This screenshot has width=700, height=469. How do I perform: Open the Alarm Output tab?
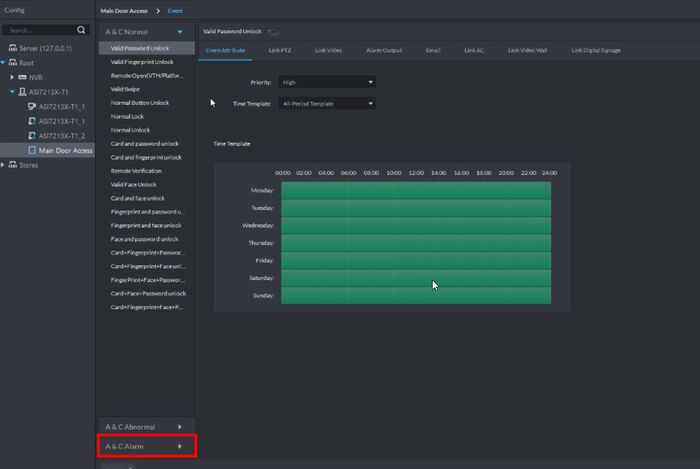pos(382,49)
